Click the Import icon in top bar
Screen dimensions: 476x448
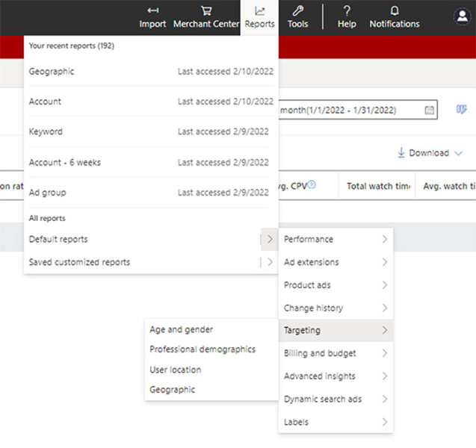(x=152, y=11)
